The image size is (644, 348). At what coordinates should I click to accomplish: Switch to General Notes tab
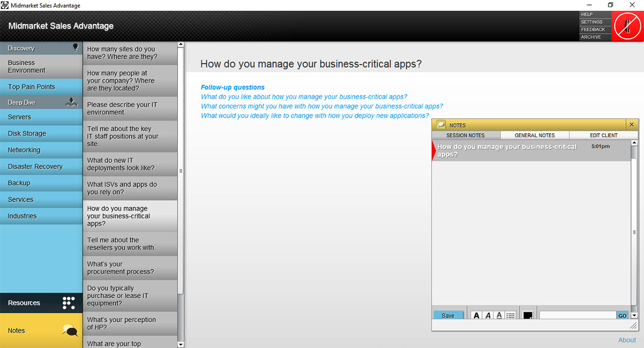tap(535, 135)
